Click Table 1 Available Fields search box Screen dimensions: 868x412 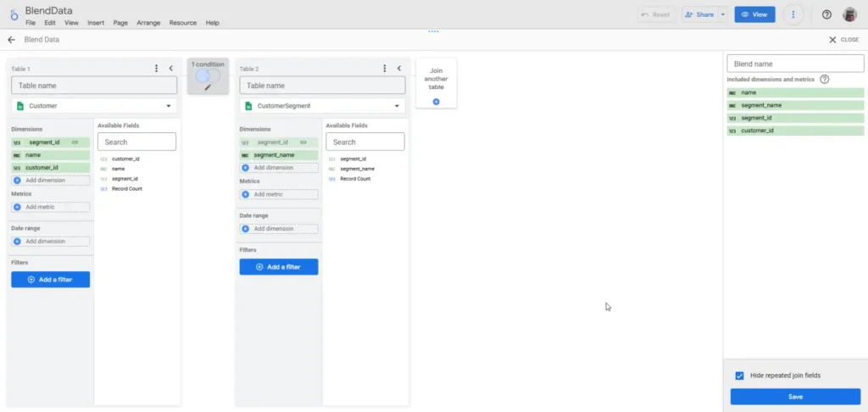pos(136,142)
